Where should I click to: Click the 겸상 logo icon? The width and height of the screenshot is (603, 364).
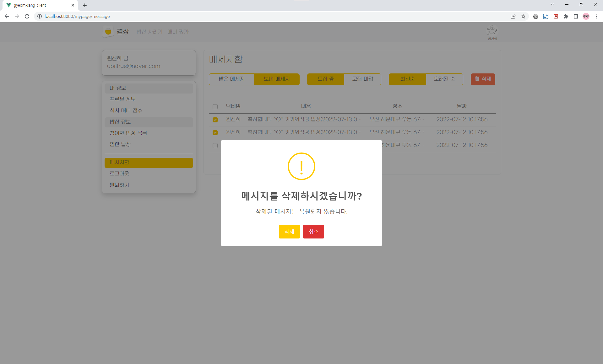point(108,32)
